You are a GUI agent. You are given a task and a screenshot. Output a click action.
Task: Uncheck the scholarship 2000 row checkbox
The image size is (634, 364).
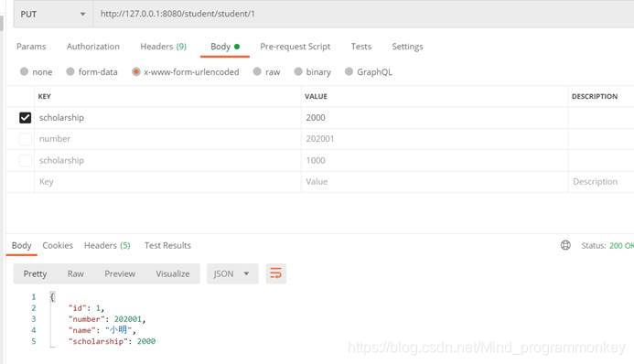(x=25, y=118)
